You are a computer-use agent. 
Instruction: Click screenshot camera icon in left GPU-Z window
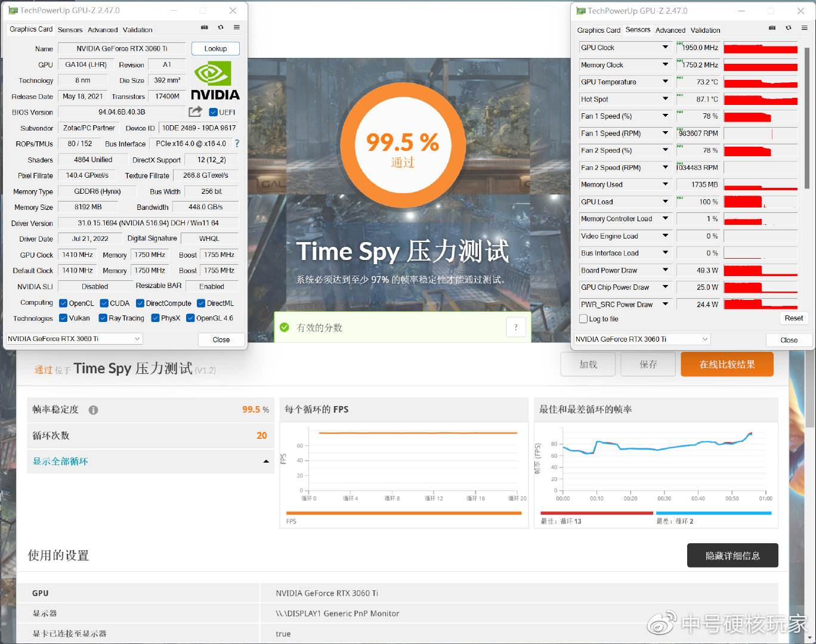(205, 27)
